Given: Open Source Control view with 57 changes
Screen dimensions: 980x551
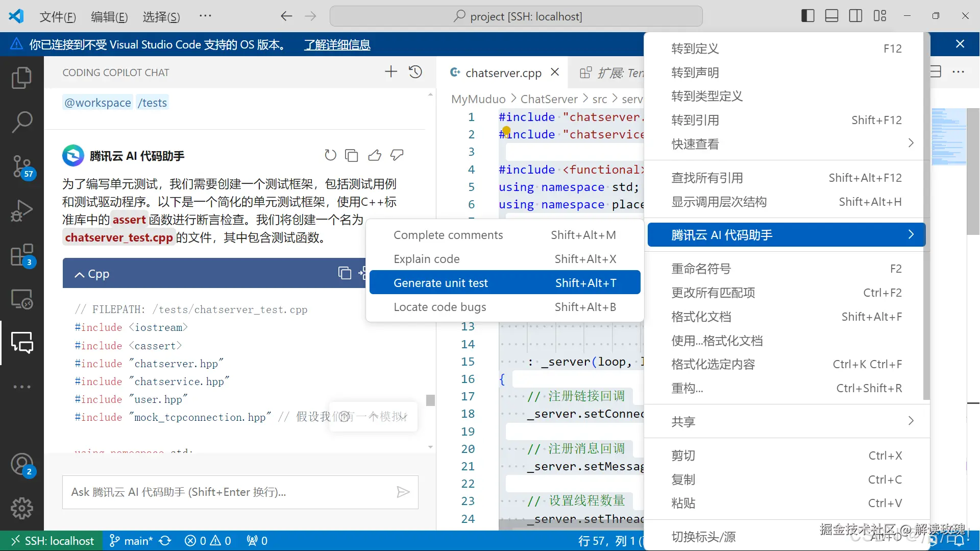Looking at the screenshot, I should click(21, 166).
